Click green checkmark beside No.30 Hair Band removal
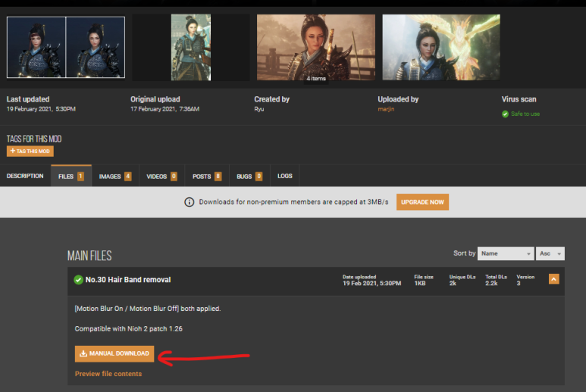586x392 pixels. (x=79, y=280)
